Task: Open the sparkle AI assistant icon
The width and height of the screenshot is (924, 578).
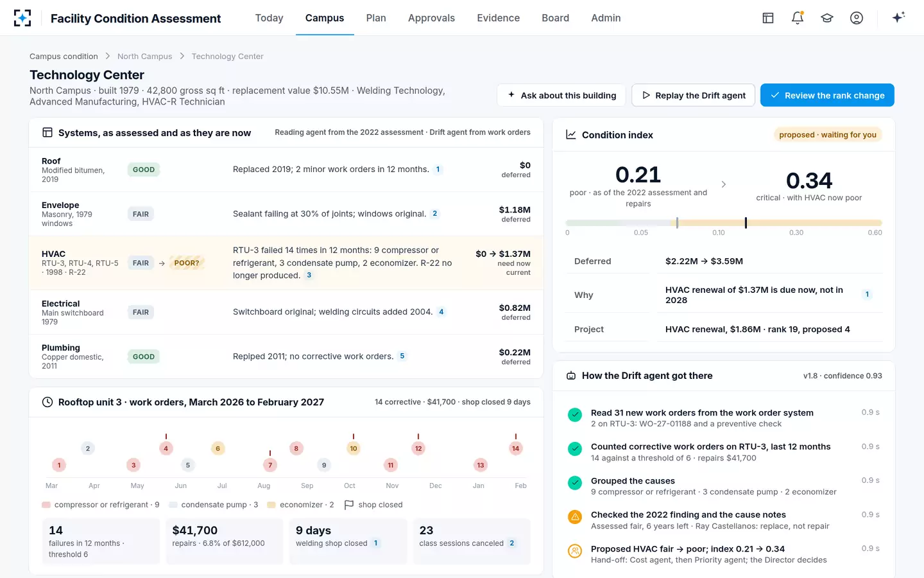Action: click(x=898, y=17)
